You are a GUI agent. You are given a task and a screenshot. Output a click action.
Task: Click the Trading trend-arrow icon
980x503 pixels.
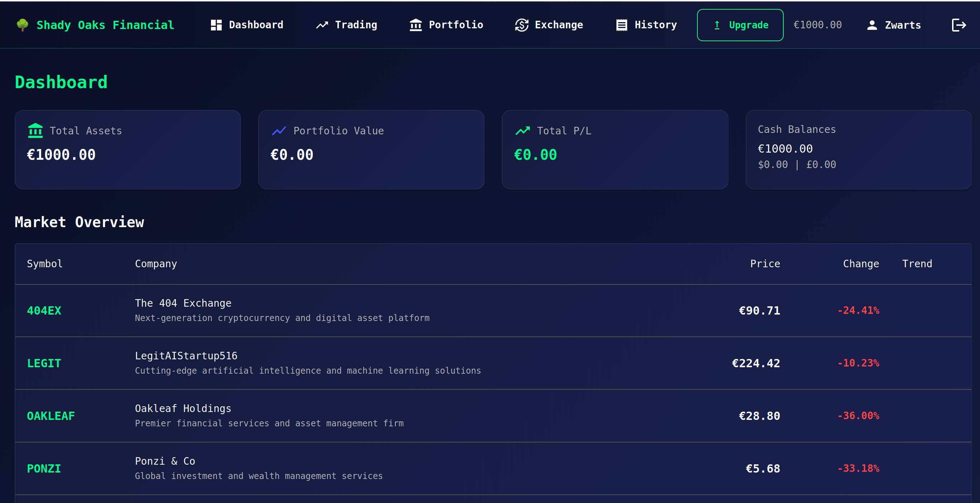322,25
